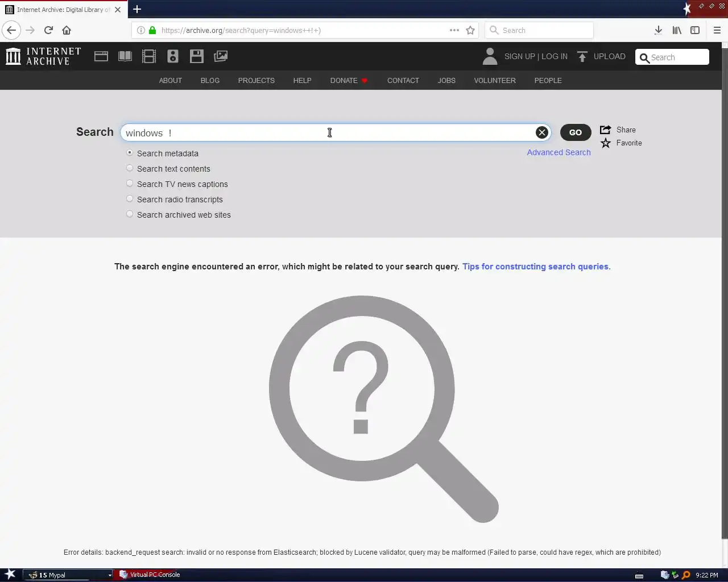Image resolution: width=728 pixels, height=582 pixels.
Task: Open the JOBS menu item
Action: tap(446, 80)
